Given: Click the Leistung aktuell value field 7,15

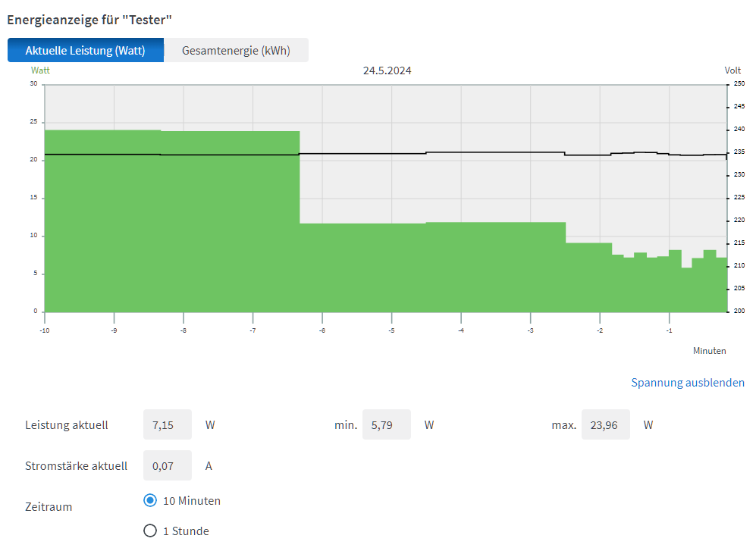Looking at the screenshot, I should point(168,424).
